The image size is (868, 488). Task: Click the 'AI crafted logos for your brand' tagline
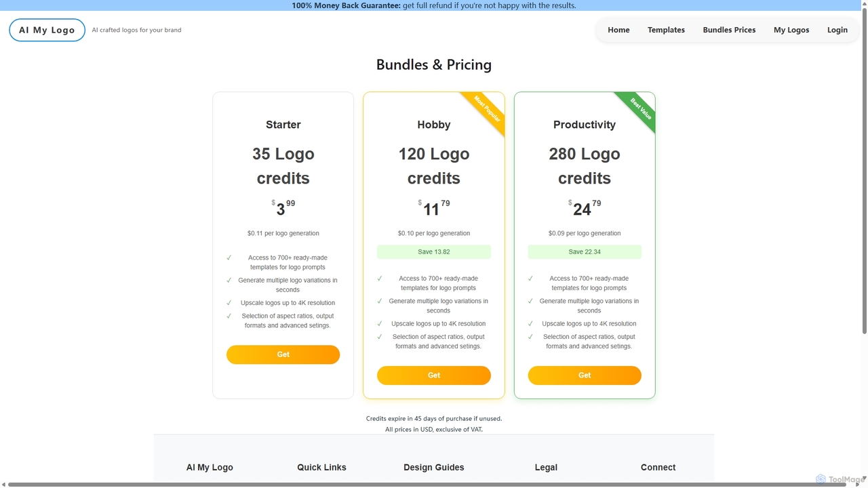pyautogui.click(x=136, y=30)
